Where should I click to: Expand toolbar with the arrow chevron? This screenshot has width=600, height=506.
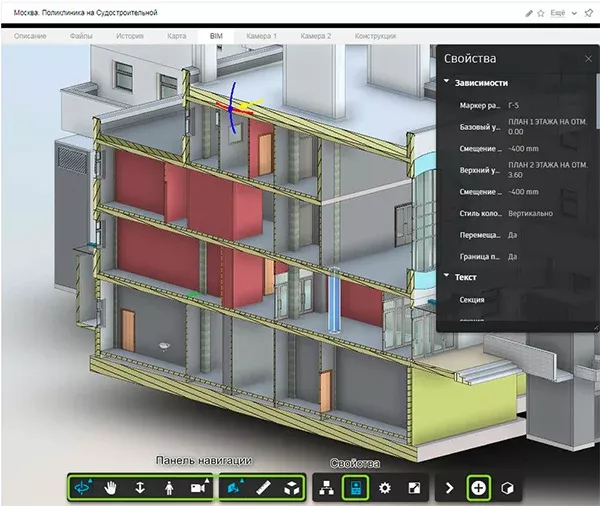click(x=450, y=488)
